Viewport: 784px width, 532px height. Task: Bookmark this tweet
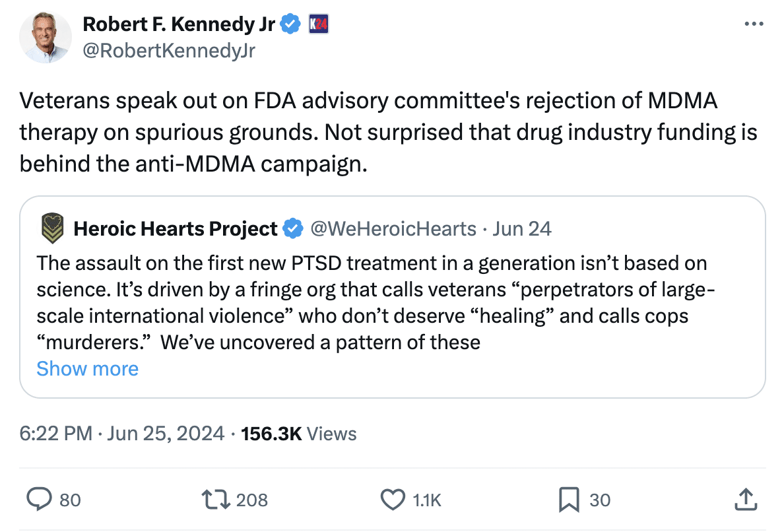click(x=569, y=500)
